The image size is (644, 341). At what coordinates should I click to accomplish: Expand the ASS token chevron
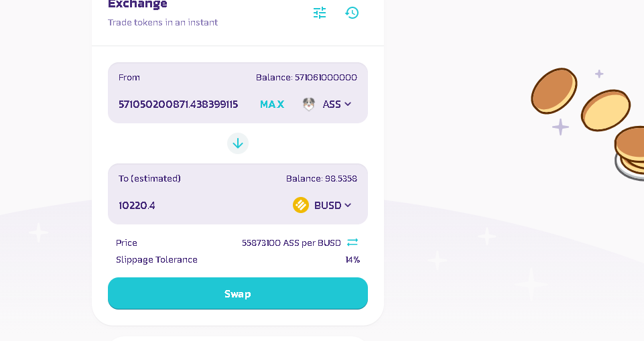(348, 105)
